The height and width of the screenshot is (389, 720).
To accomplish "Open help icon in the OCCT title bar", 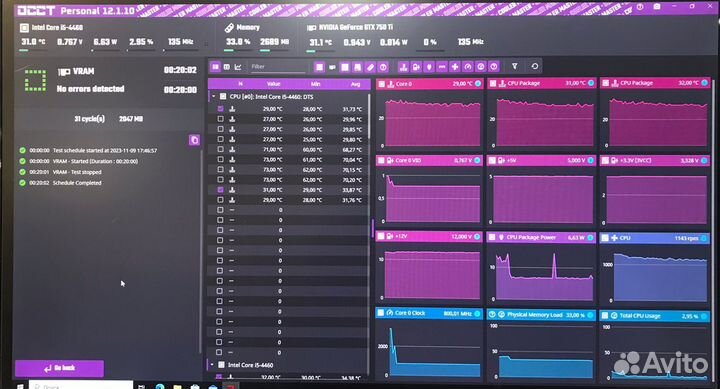I will [640, 7].
